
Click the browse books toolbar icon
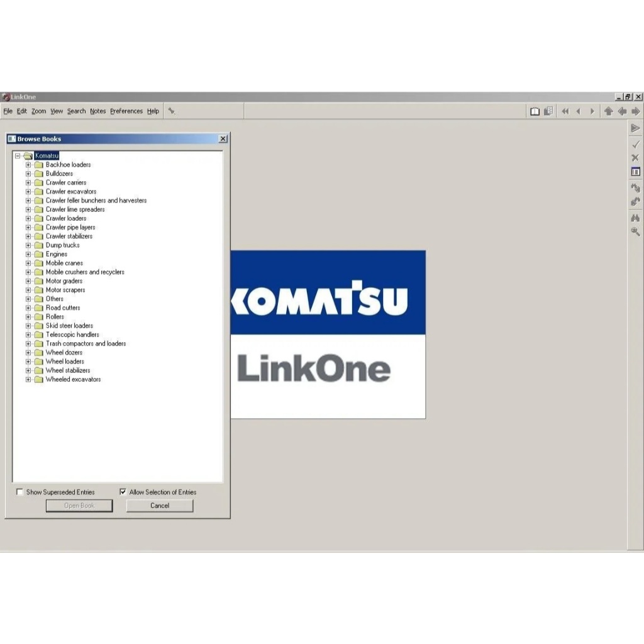coord(535,111)
